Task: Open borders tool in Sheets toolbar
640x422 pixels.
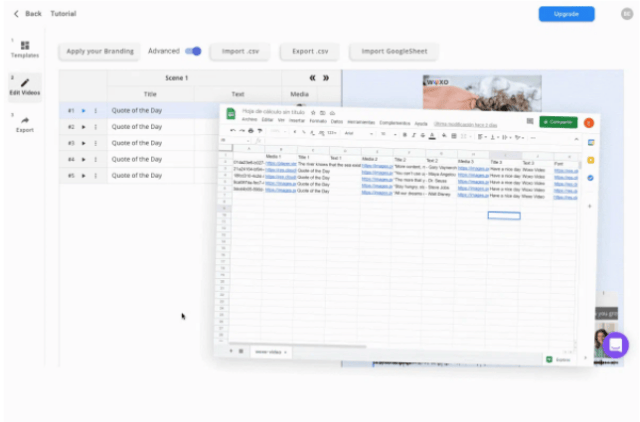Action: click(x=453, y=136)
